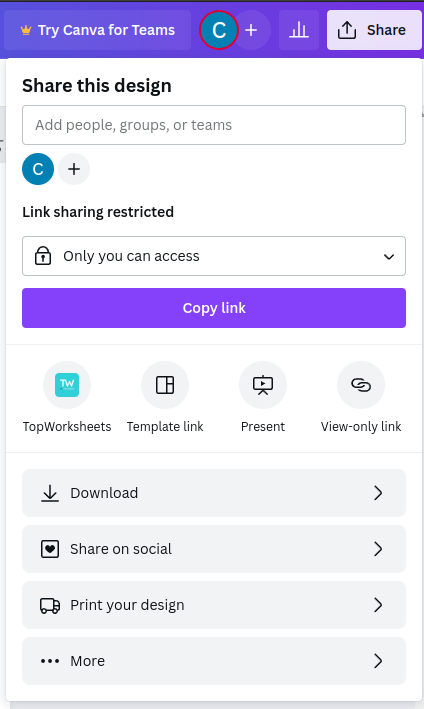Expand the Share on social row
This screenshot has height=709, width=424.
tap(214, 549)
